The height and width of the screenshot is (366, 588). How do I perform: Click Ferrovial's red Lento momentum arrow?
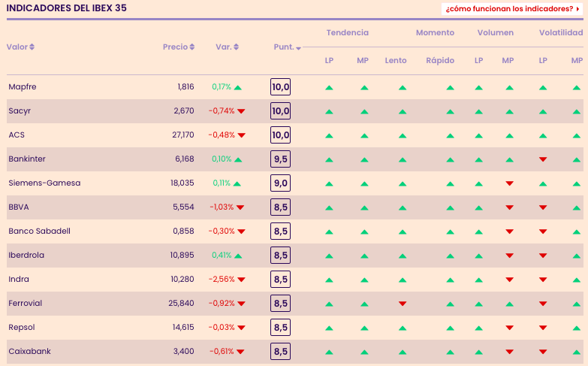tap(403, 304)
